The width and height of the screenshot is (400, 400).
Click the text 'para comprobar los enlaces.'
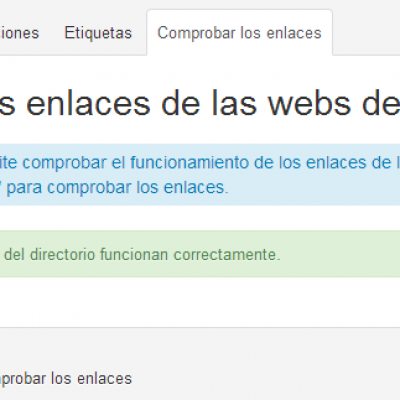click(x=118, y=187)
